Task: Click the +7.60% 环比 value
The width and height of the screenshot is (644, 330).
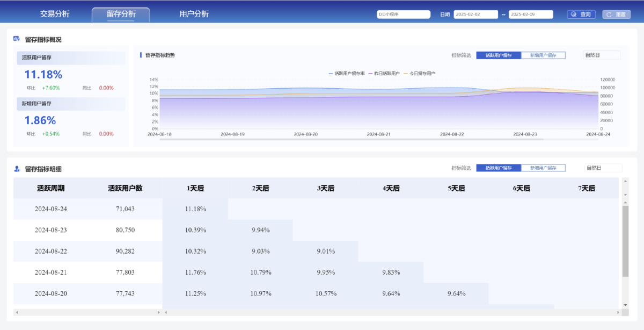Action: point(51,88)
